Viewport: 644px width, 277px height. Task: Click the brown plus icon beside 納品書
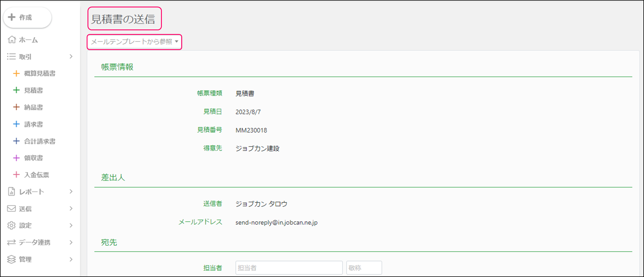16,107
